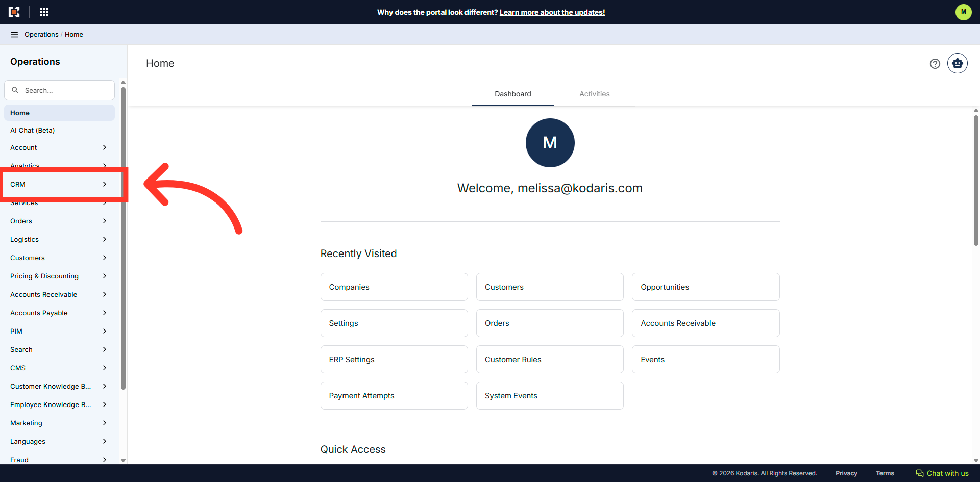The height and width of the screenshot is (482, 980).
Task: Click the search magnifier icon in sidebar
Action: point(15,90)
